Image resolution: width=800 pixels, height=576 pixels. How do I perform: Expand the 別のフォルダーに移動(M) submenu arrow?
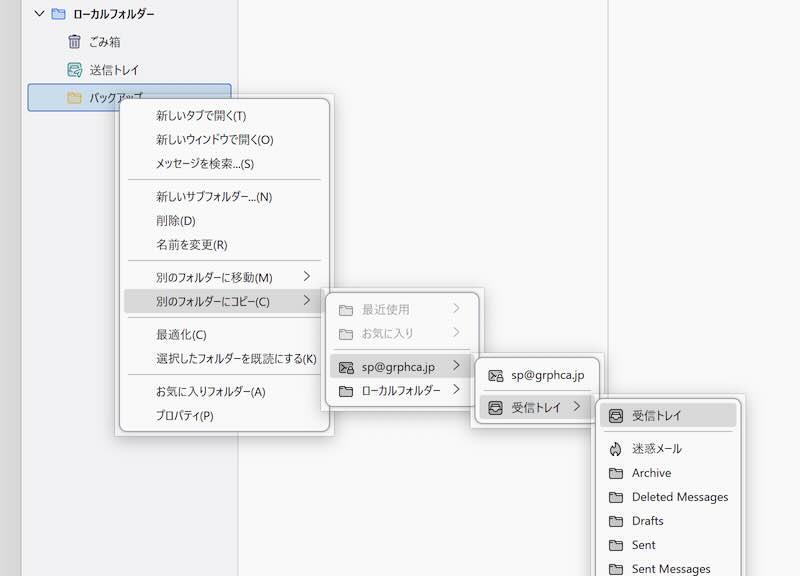(x=307, y=277)
